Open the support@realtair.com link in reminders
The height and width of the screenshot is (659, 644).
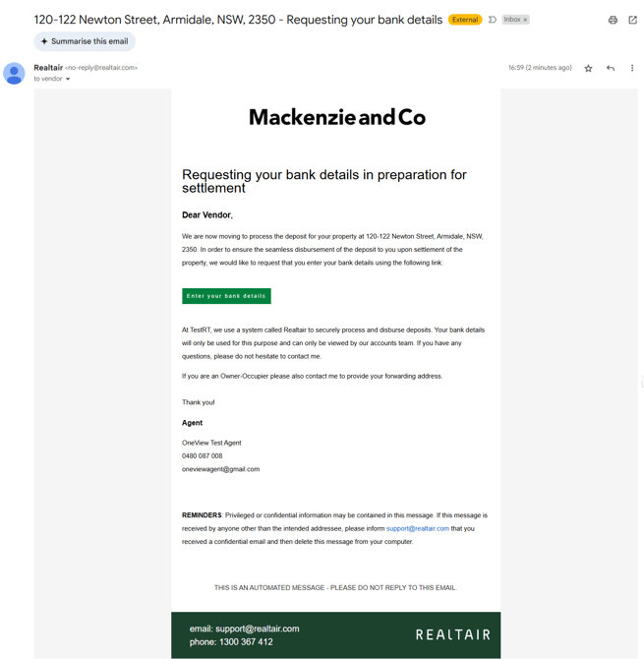coord(418,528)
